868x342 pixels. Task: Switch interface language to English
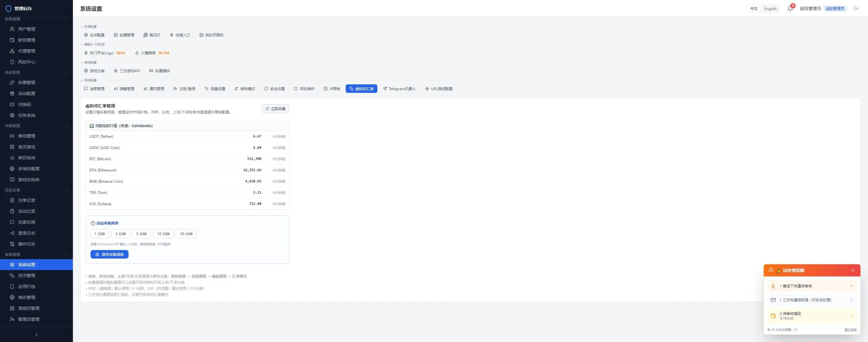(x=770, y=8)
